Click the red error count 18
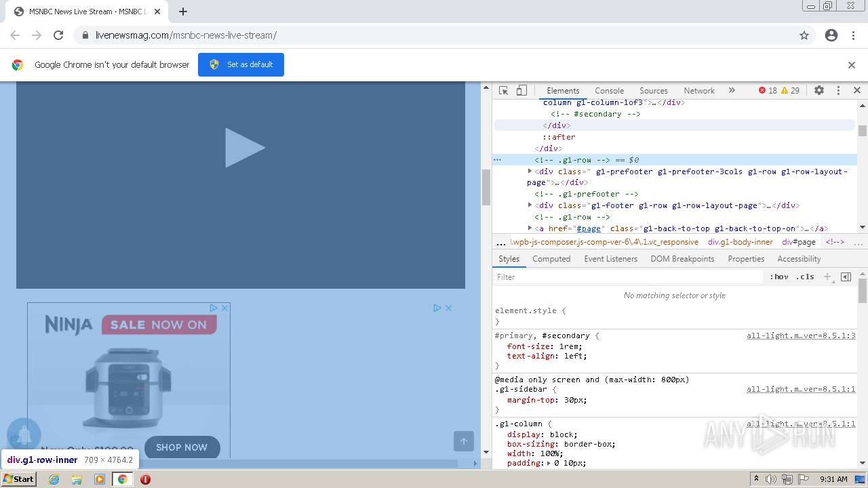This screenshot has height=488, width=868. pyautogui.click(x=768, y=90)
